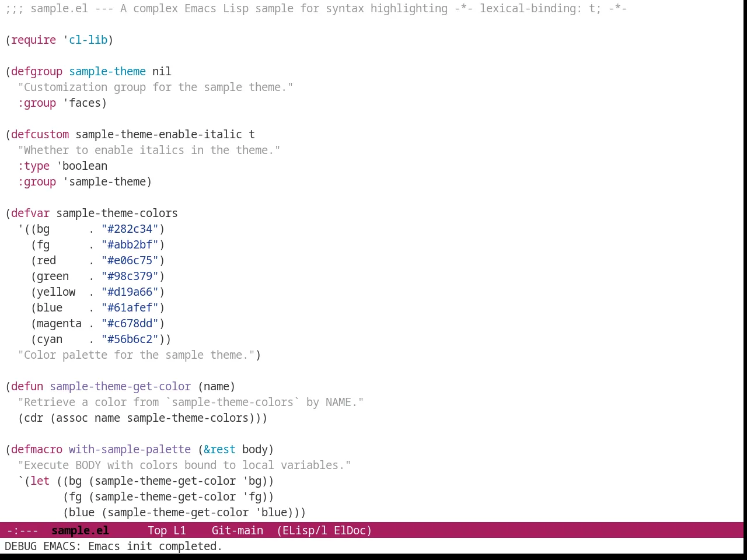The height and width of the screenshot is (560, 747).
Task: Click 'sample-theme' name after defgroup
Action: tap(107, 71)
